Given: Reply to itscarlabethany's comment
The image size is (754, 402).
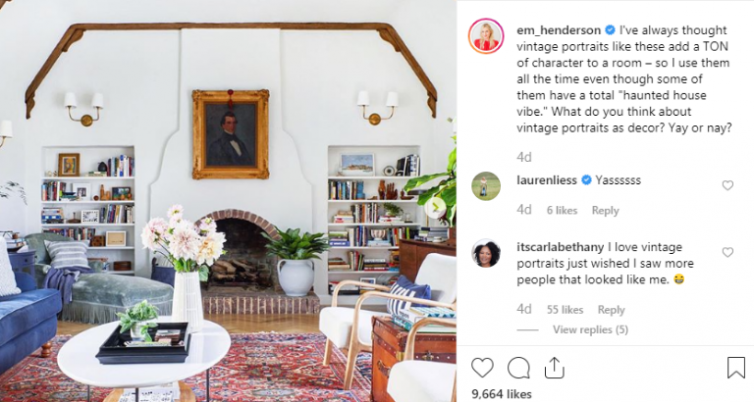Looking at the screenshot, I should point(611,310).
